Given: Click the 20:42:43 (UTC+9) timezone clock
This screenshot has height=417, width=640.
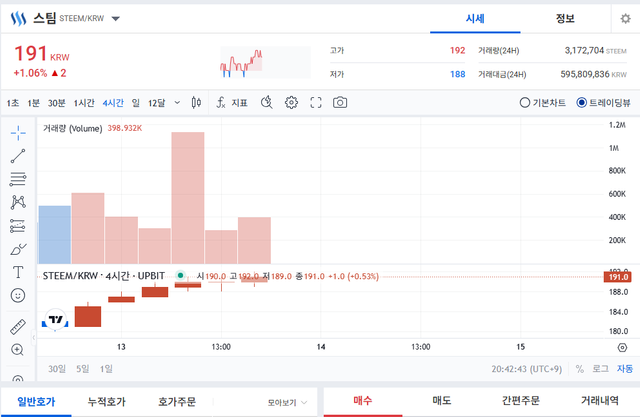Looking at the screenshot, I should (527, 369).
